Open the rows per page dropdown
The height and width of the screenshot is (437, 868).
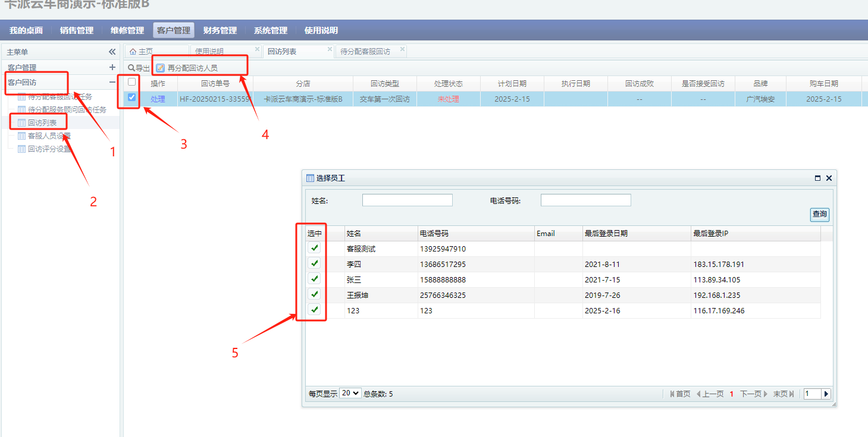click(350, 393)
